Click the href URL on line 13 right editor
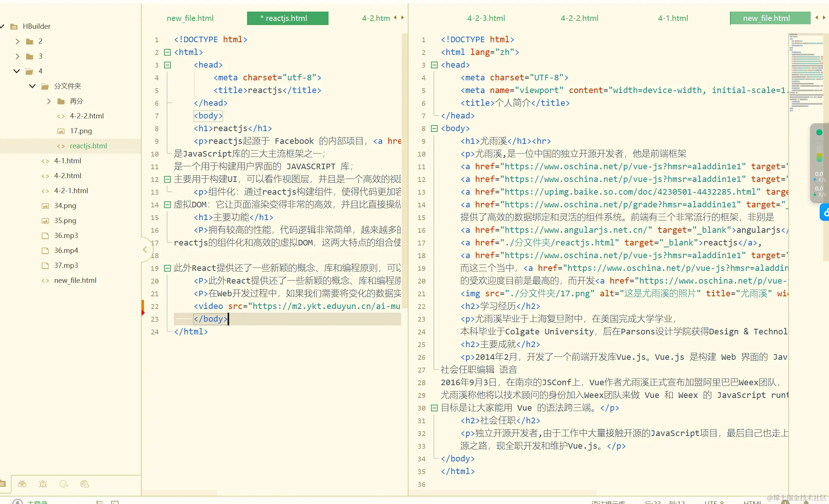The height and width of the screenshot is (504, 829). [x=630, y=192]
